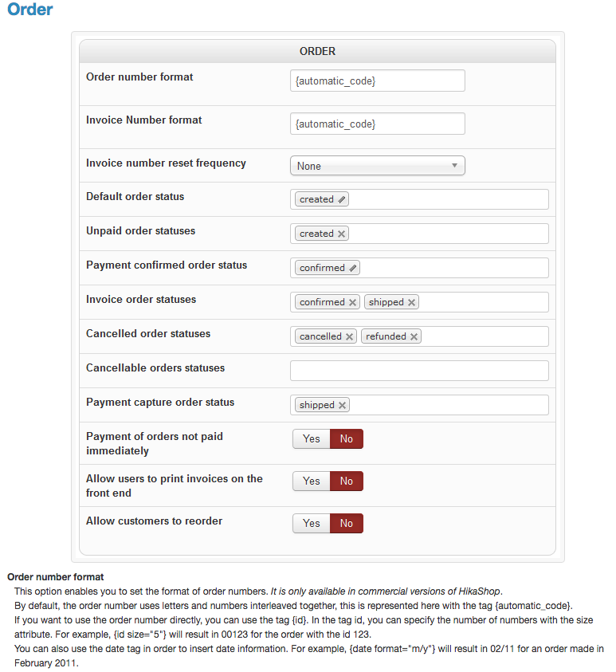Remove 'shipped' from Payment capture order status
616x672 pixels.
pos(343,405)
